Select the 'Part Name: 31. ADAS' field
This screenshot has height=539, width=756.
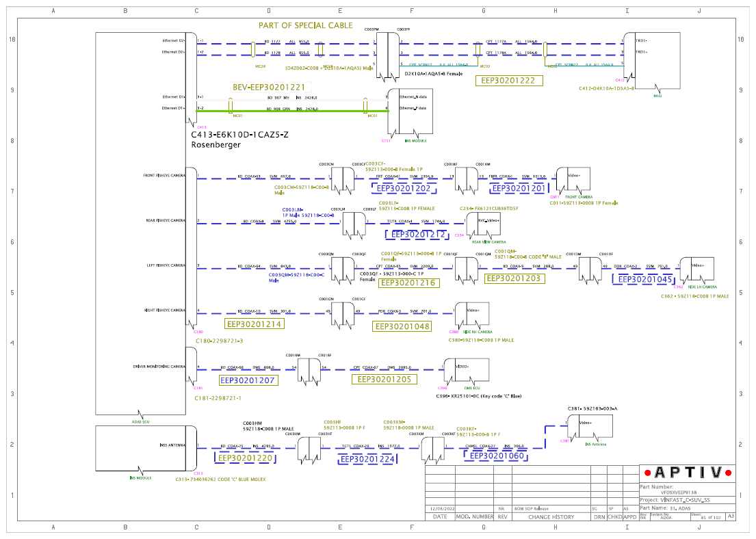pyautogui.click(x=666, y=508)
